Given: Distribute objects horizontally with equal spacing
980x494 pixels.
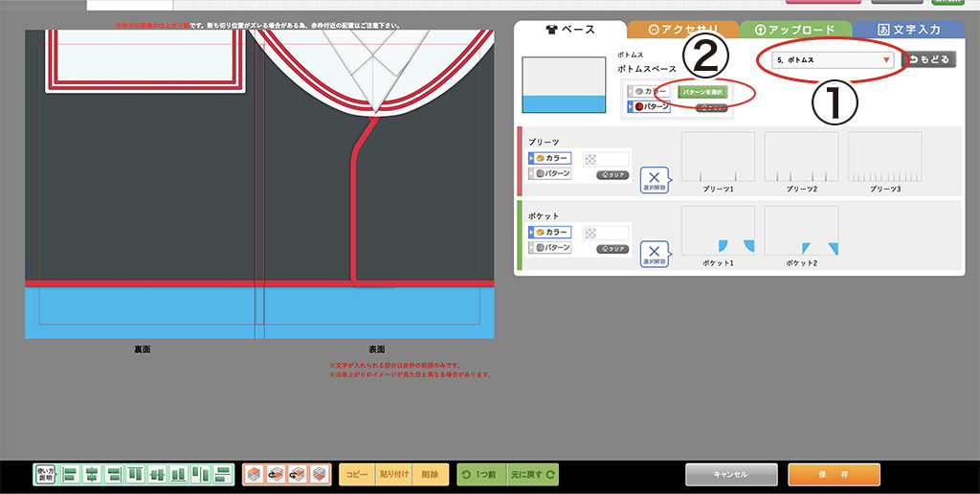Looking at the screenshot, I should click(x=200, y=475).
